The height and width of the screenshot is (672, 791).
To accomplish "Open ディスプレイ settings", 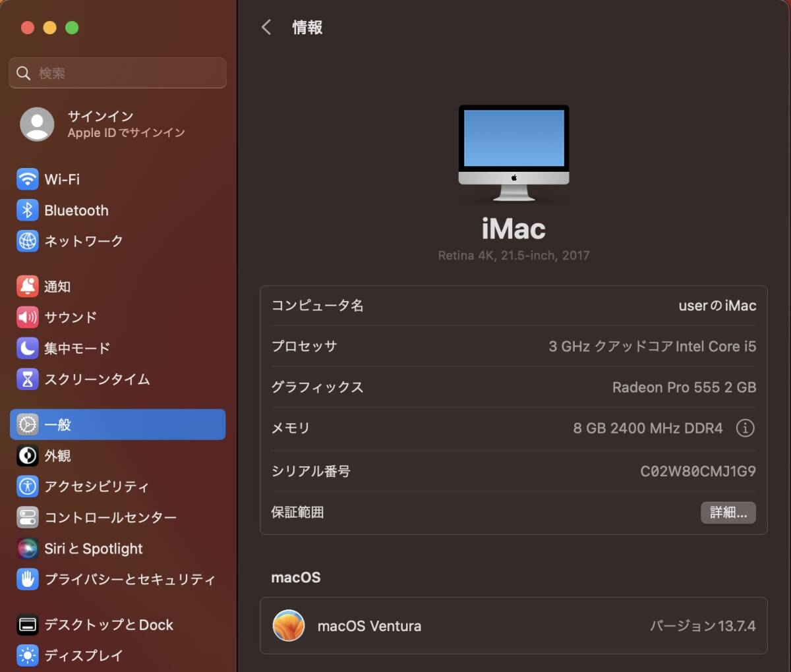I will (x=118, y=656).
